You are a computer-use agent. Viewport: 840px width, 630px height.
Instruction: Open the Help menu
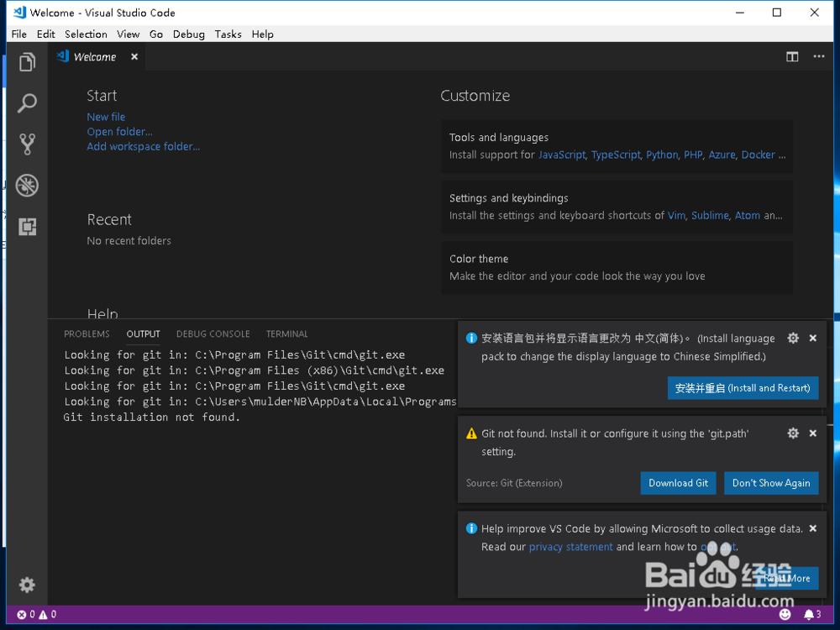262,34
